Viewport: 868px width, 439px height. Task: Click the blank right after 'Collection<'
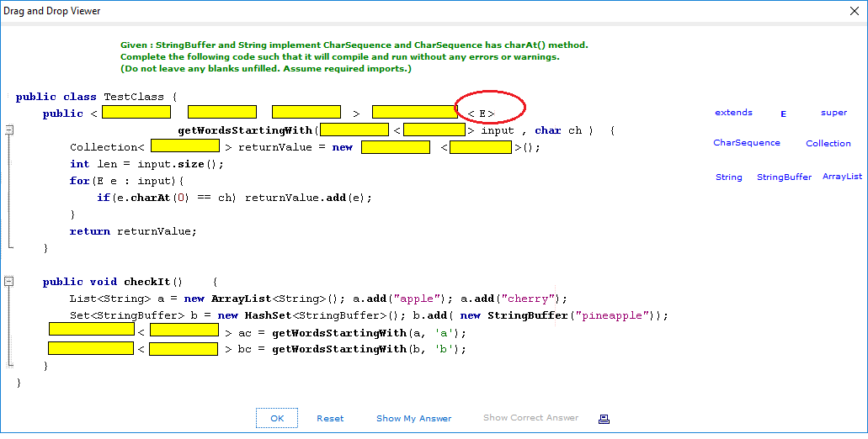pos(185,146)
